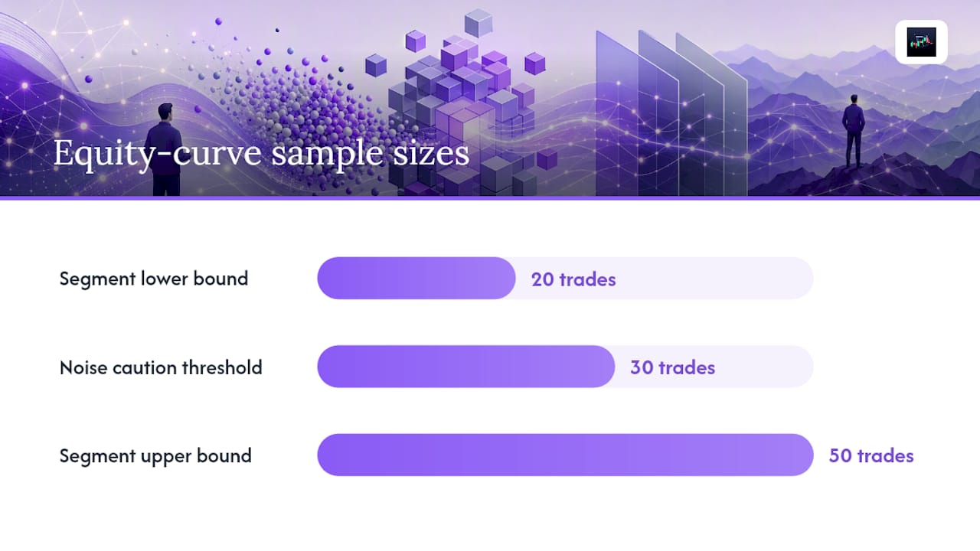Click the "Noise caution threshold" label
Screen dimensions: 980x551
point(161,367)
